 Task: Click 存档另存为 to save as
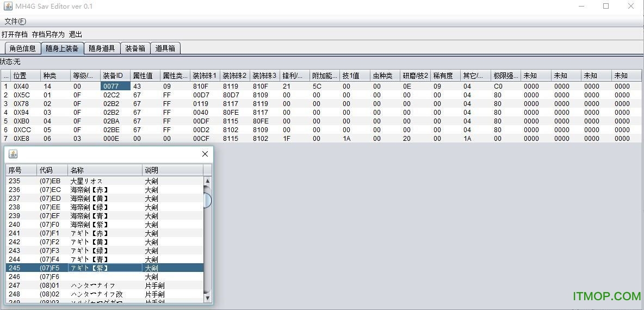48,34
